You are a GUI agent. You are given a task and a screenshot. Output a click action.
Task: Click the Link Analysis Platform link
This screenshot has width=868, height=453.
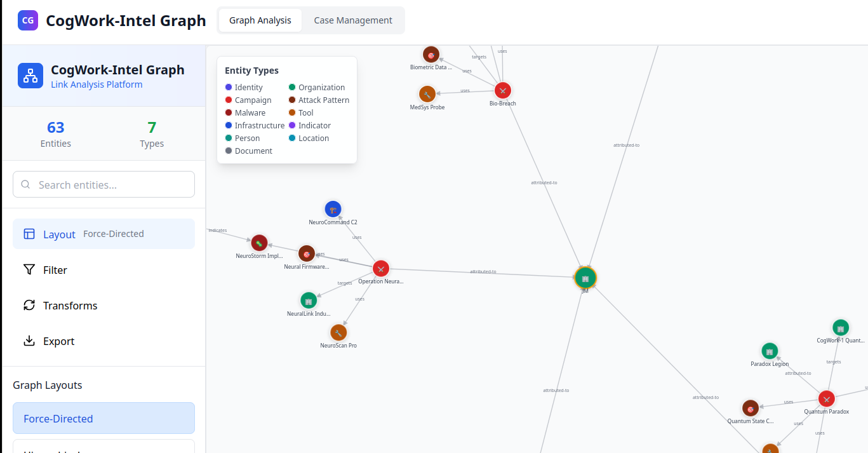coord(97,85)
